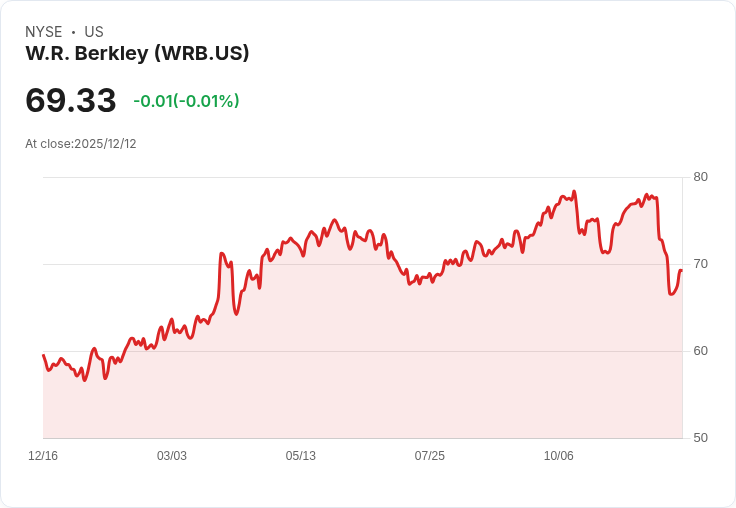Select the 60 y-axis label

point(700,351)
